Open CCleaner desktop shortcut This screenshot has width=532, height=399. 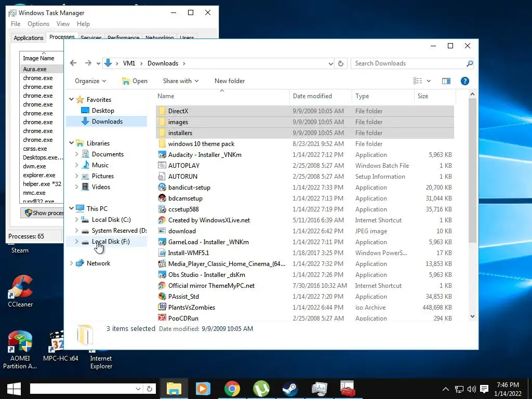tap(20, 291)
